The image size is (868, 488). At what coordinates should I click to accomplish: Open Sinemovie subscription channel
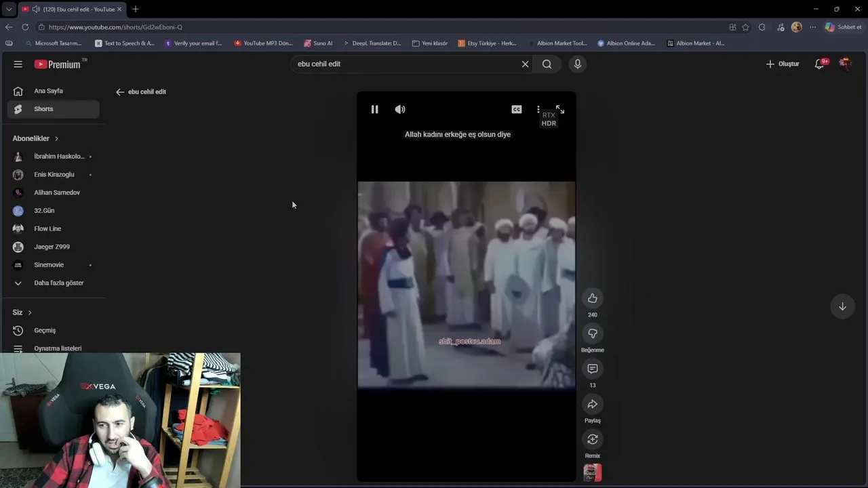click(53, 265)
